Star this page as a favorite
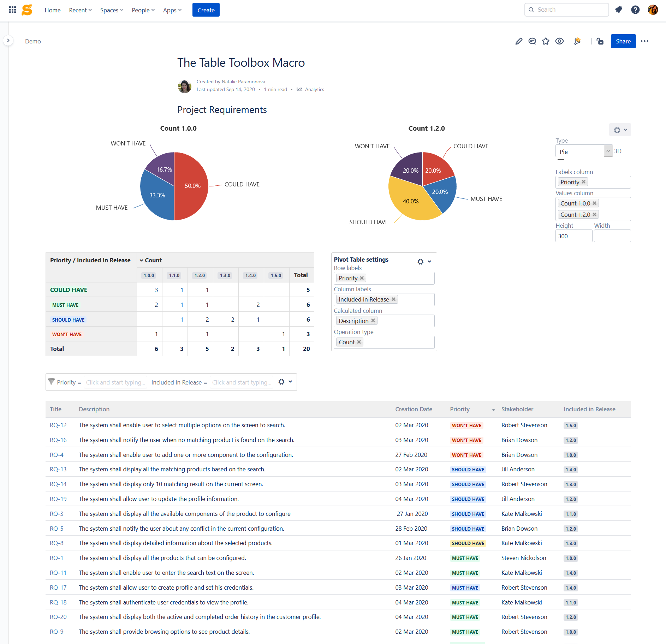The width and height of the screenshot is (666, 644). 546,41
